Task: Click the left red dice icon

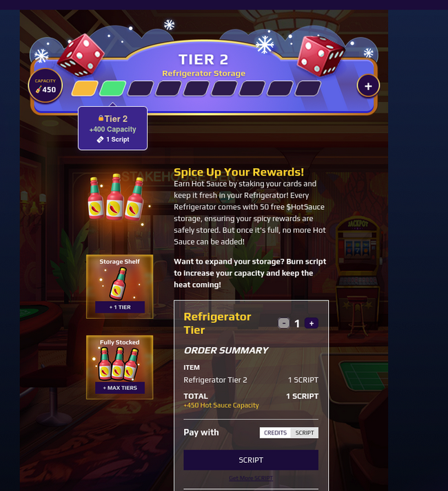Action: 81,55
